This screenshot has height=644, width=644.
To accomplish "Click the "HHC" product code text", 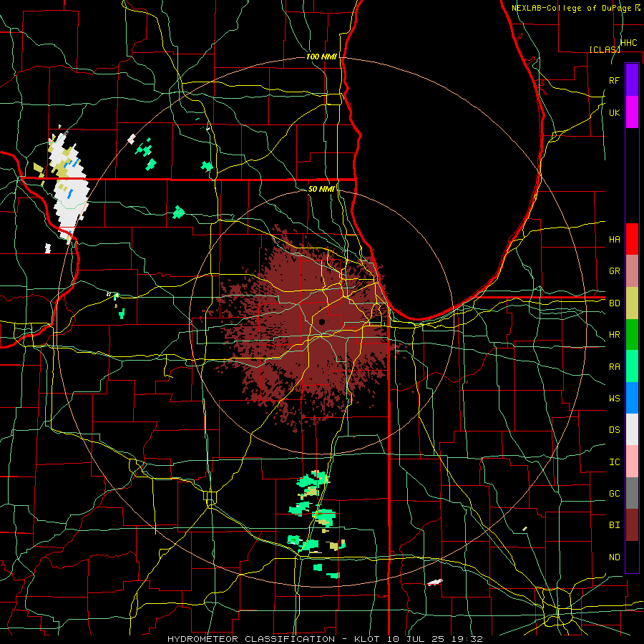I will [628, 43].
